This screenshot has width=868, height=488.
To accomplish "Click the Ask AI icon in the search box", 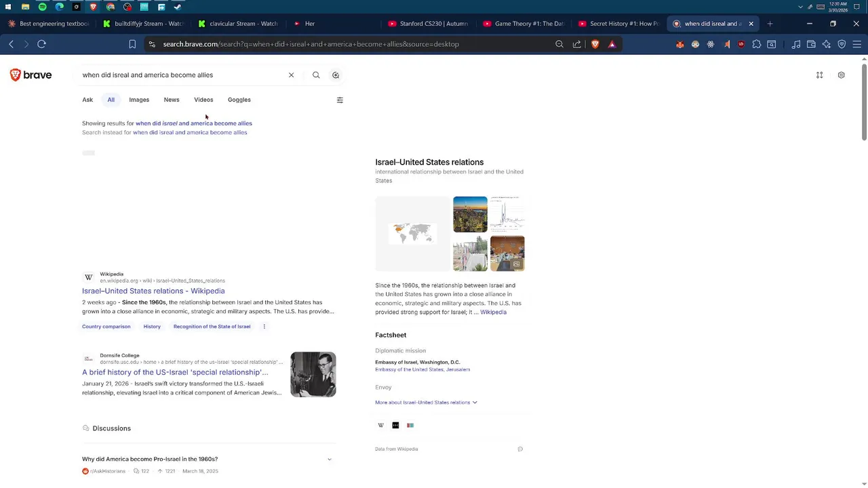I will click(336, 75).
